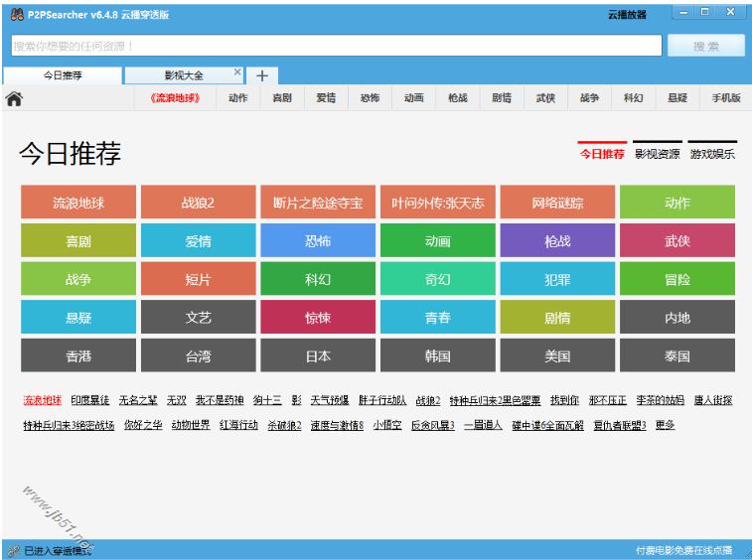The width and height of the screenshot is (752, 560).
Task: Select 爱情 in the top navigation bar
Action: pyautogui.click(x=326, y=98)
